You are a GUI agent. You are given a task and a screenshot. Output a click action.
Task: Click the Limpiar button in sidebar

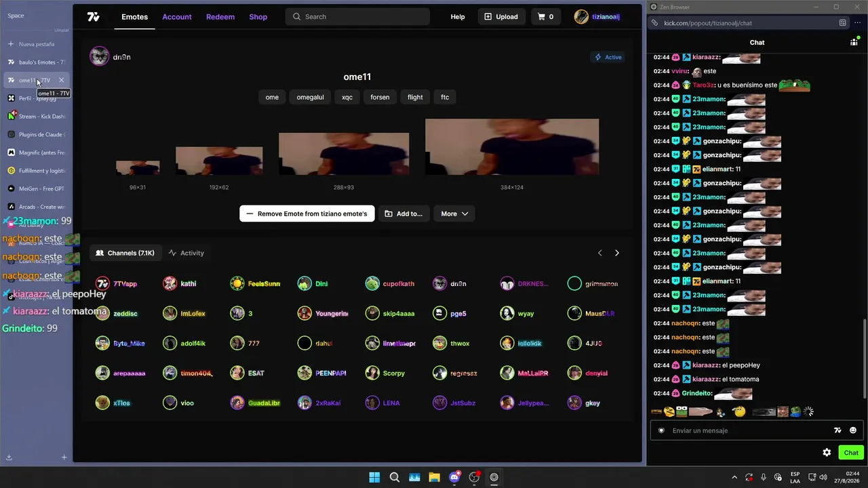pyautogui.click(x=61, y=30)
